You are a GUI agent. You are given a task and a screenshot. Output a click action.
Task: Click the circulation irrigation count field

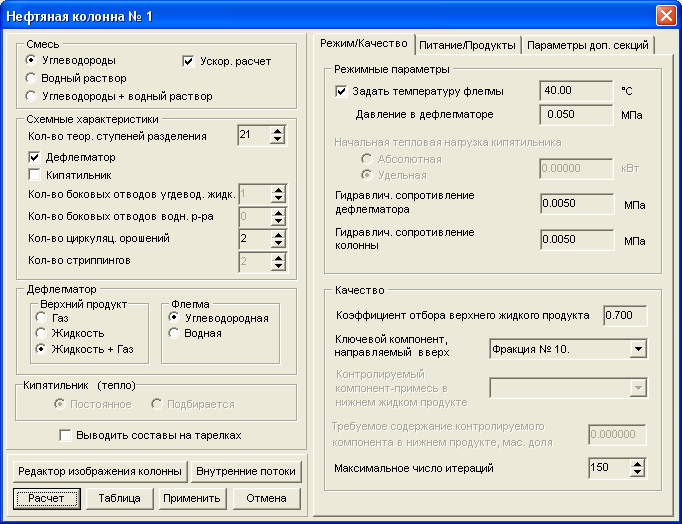(255, 239)
